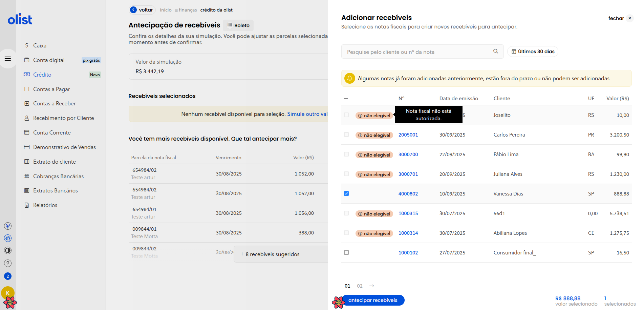Screen dimensions: 644x310
Task: Open the hamburger menu icon
Action: coord(8,59)
